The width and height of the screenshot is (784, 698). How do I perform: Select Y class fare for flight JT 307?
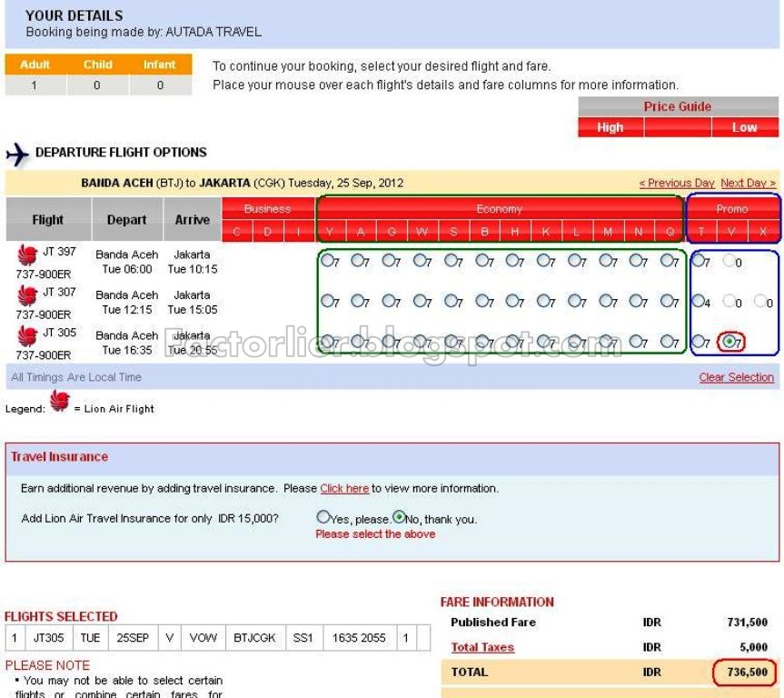coord(328,301)
